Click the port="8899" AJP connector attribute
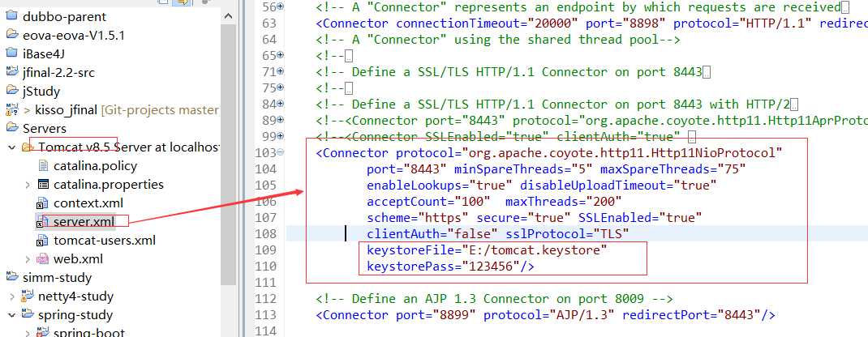Viewport: 868px width, 337px height. click(x=436, y=315)
